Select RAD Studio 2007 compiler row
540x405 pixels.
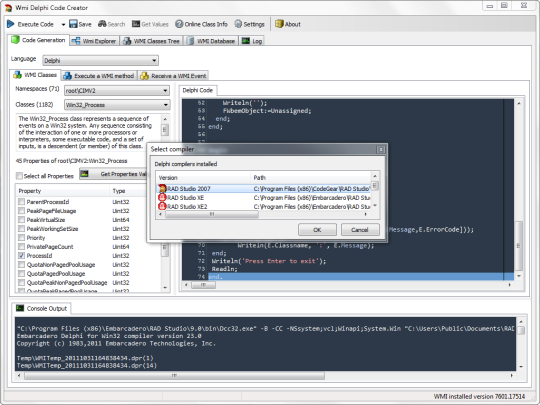(263, 189)
